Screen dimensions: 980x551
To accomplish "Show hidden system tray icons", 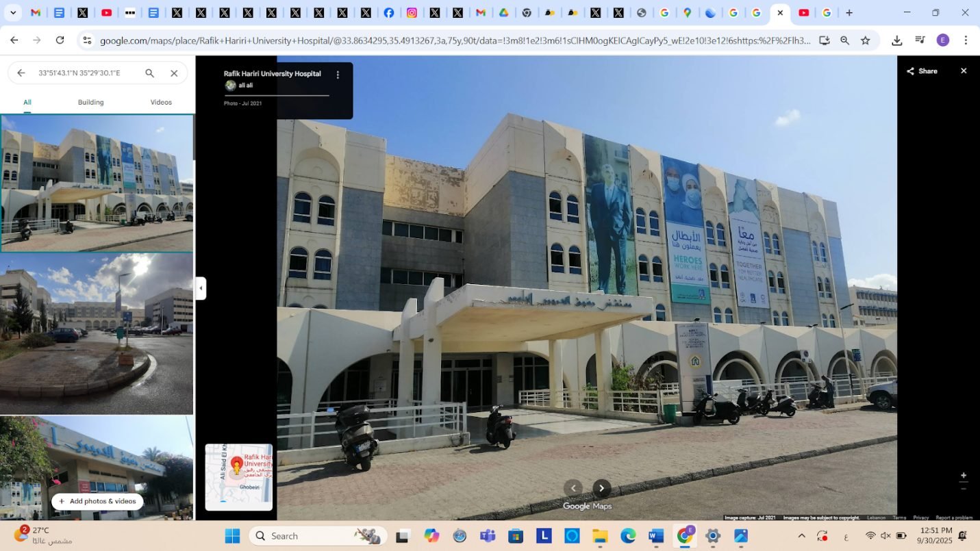I will pyautogui.click(x=801, y=536).
